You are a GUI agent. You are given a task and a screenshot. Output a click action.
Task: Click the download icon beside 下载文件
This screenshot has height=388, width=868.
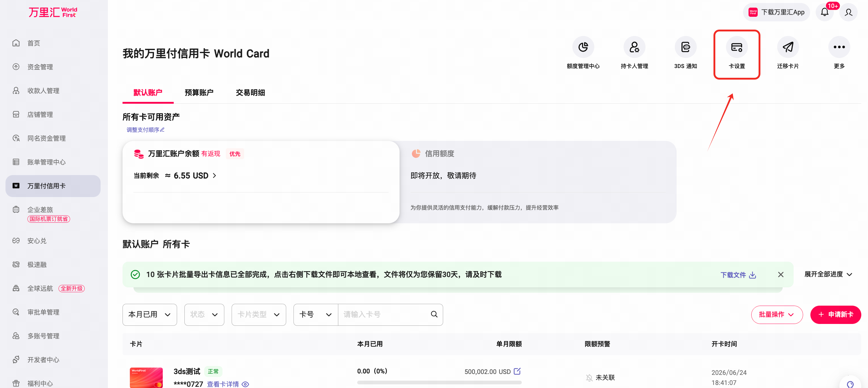[752, 275]
